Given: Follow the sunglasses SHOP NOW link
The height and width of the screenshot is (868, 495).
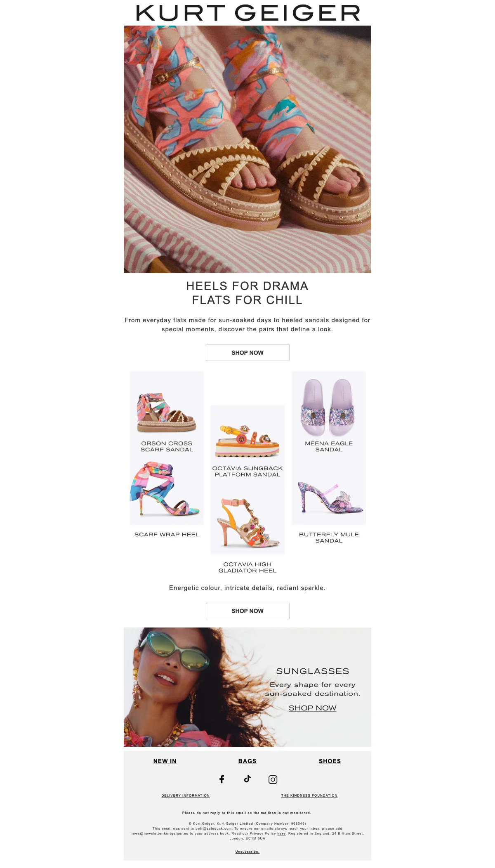Looking at the screenshot, I should (312, 708).
